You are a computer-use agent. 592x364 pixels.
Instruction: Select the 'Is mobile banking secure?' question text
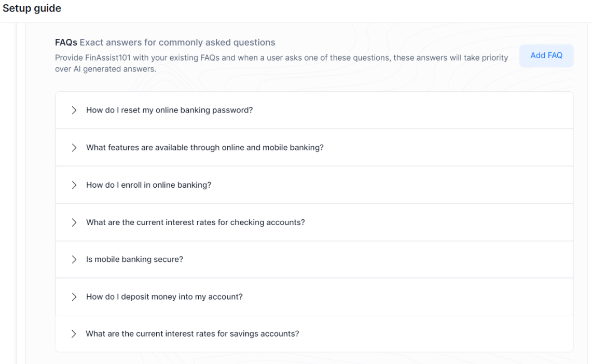[x=134, y=259]
